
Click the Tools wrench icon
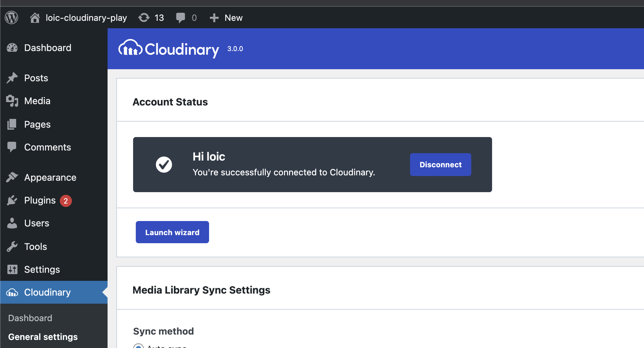tap(12, 247)
